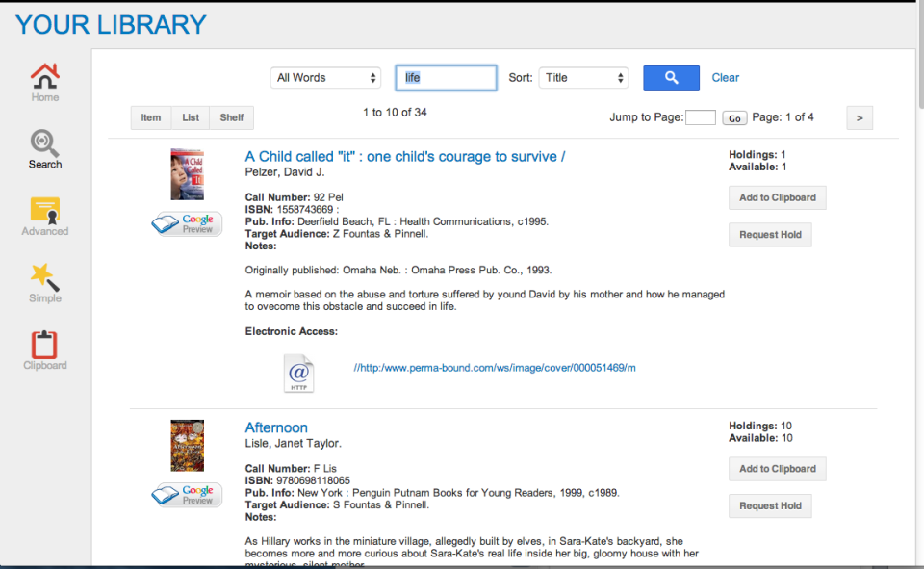
Task: Open the All Words search type dropdown
Action: (324, 77)
